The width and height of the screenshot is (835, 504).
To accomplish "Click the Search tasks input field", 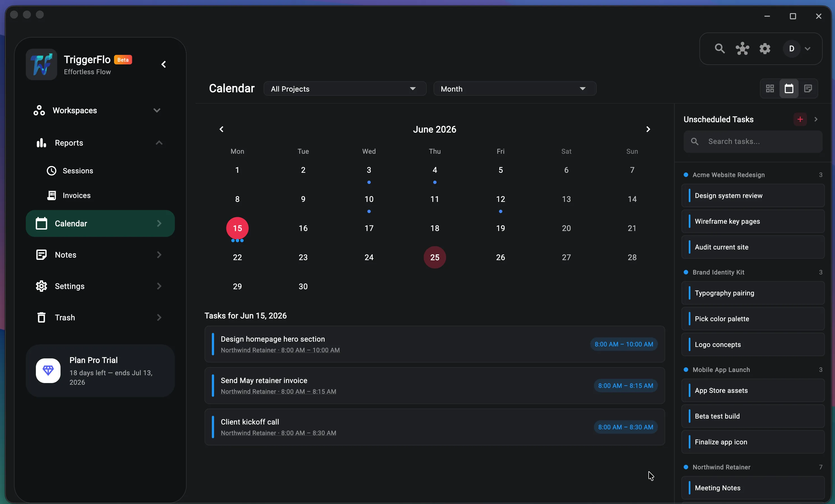I will click(753, 142).
